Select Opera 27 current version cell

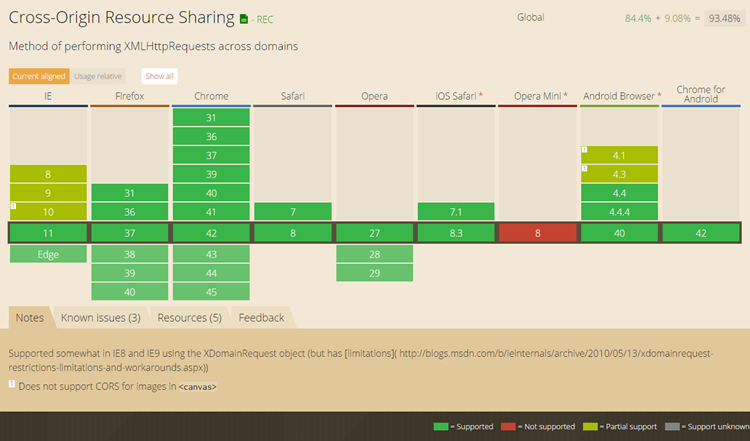(x=375, y=233)
